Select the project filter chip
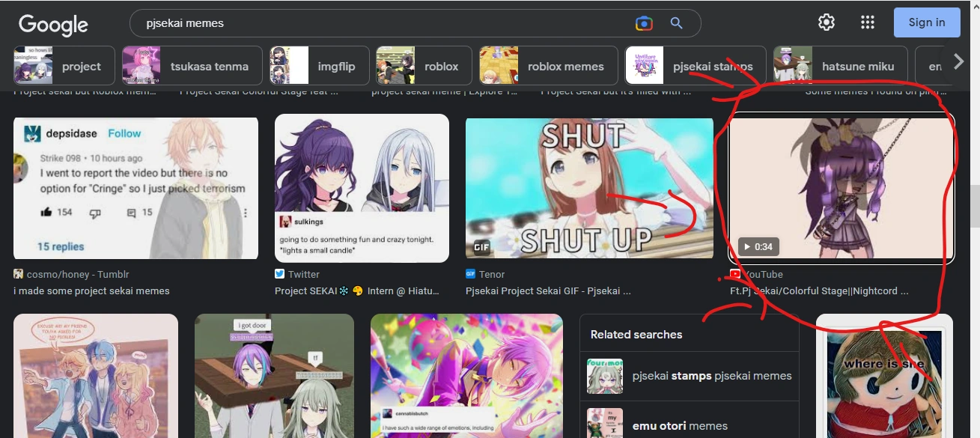This screenshot has height=438, width=980. 64,66
